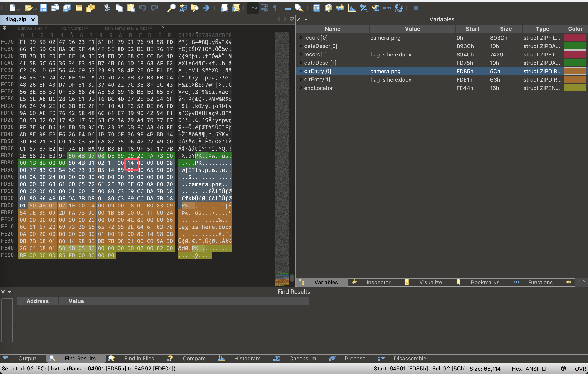588x374 pixels.
Task: Open the Calculator tool
Action: point(316,8)
